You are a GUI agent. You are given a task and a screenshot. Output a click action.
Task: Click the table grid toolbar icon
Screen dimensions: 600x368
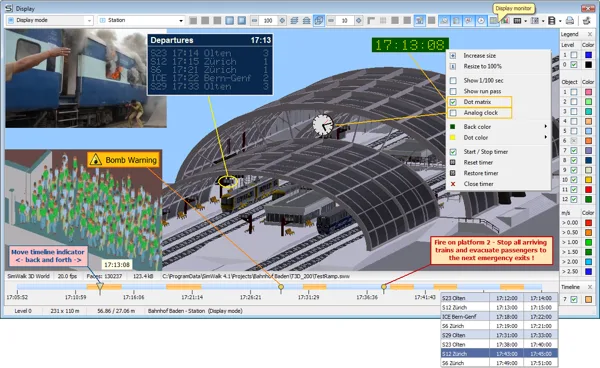[x=517, y=21]
